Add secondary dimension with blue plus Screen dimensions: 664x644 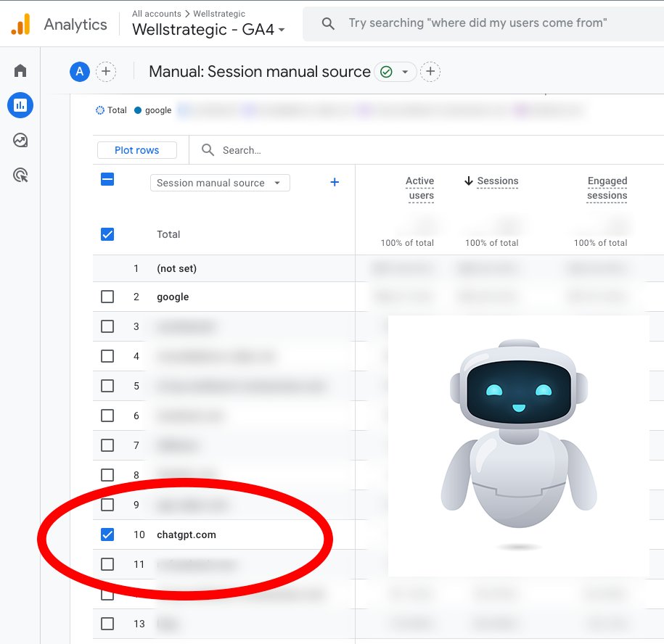335,182
